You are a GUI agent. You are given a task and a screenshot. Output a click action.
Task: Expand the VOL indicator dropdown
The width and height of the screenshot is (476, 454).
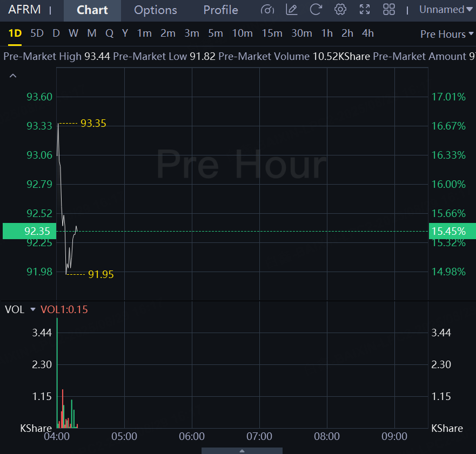(x=33, y=310)
